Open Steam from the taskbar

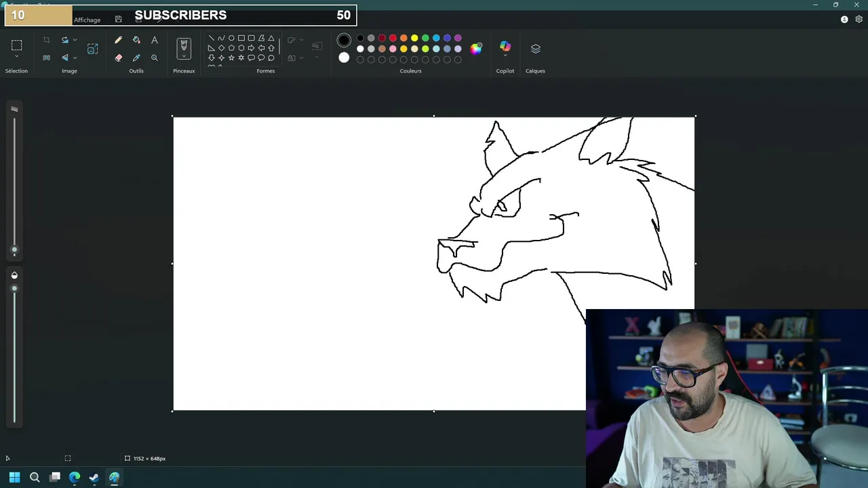(94, 477)
